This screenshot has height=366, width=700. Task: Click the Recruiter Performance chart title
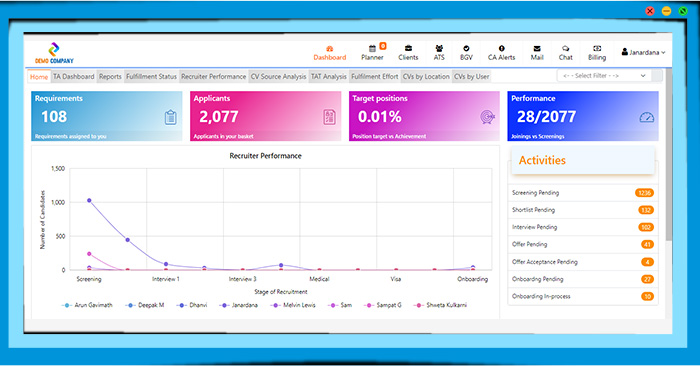coord(265,156)
